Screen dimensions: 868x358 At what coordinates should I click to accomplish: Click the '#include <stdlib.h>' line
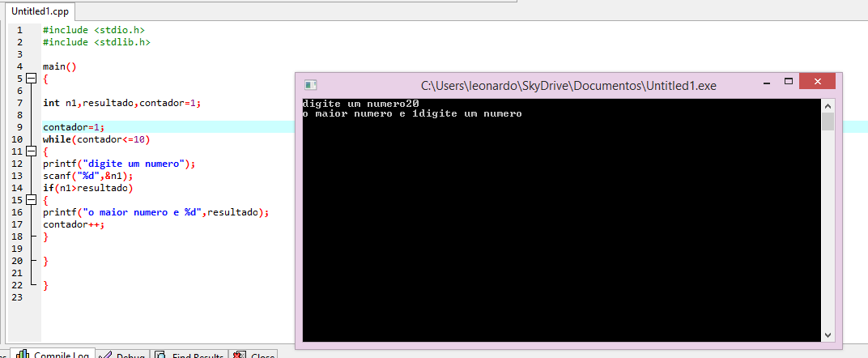pyautogui.click(x=96, y=42)
